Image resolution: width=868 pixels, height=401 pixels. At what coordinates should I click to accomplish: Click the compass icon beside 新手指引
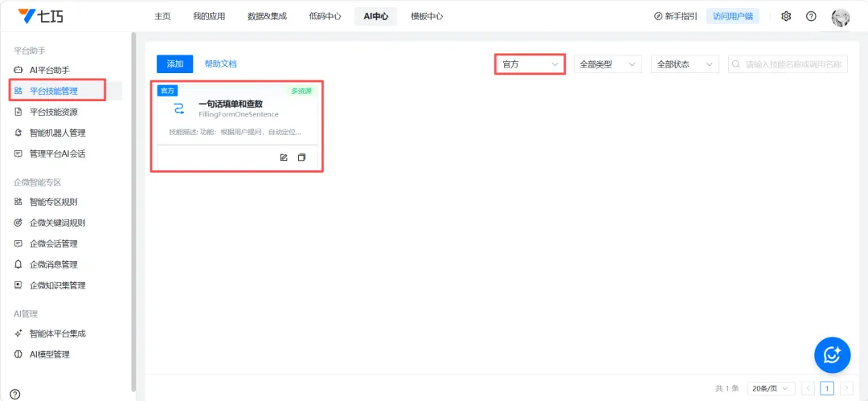pyautogui.click(x=658, y=17)
